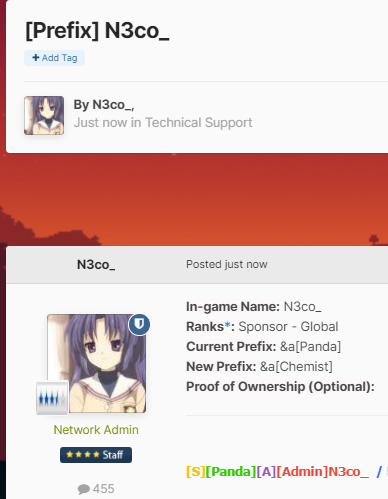Click the Add Tag button
Screen dimensions: 388x499
coord(54,58)
